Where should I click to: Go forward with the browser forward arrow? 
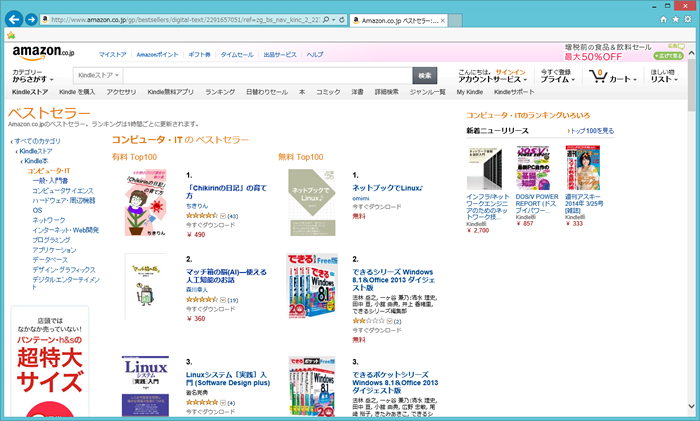(31, 19)
